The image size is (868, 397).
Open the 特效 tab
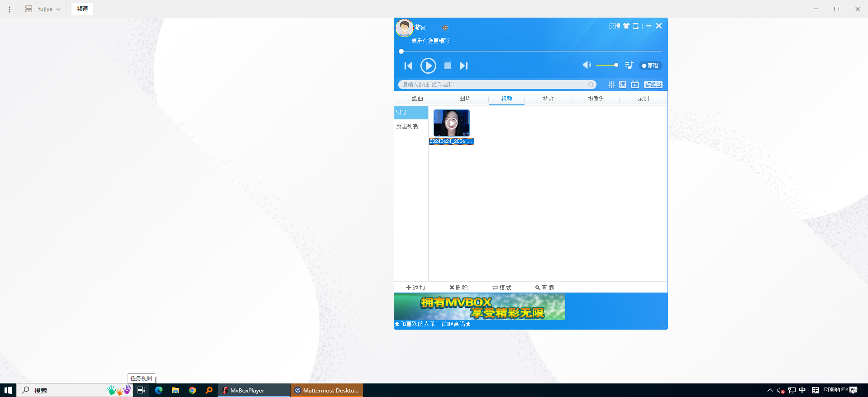tap(548, 99)
